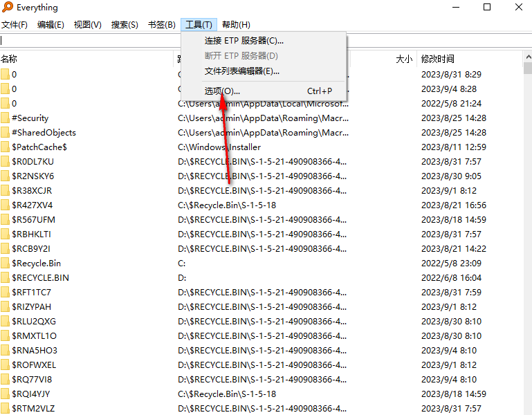The width and height of the screenshot is (532, 415).
Task: Select folder icon of $RCB9Y2I
Action: 5,249
